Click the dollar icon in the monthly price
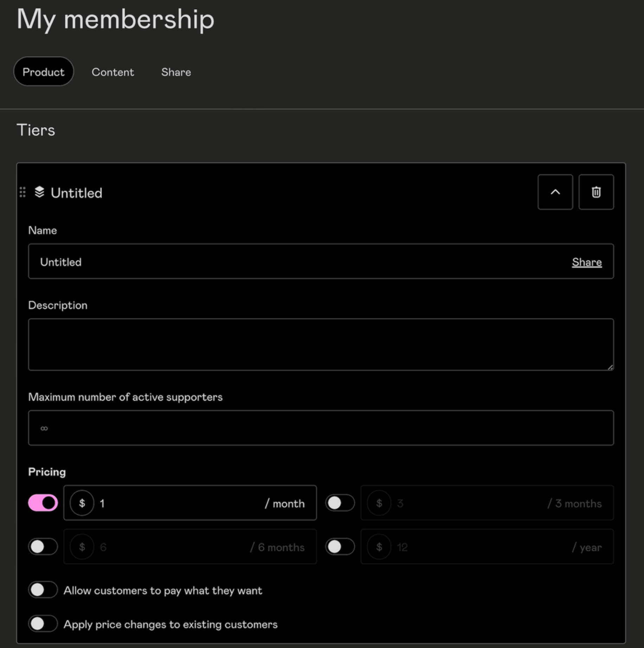 click(x=82, y=503)
